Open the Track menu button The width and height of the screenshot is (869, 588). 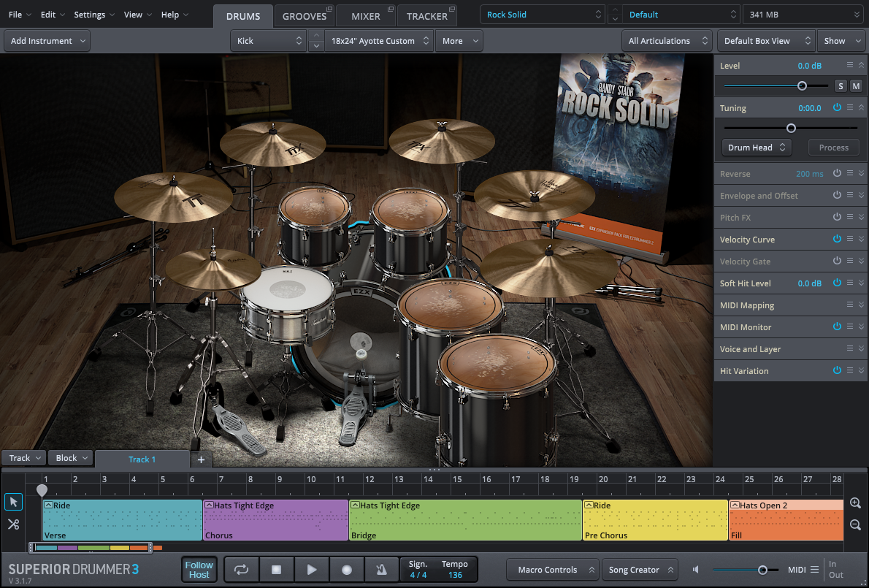coord(24,458)
